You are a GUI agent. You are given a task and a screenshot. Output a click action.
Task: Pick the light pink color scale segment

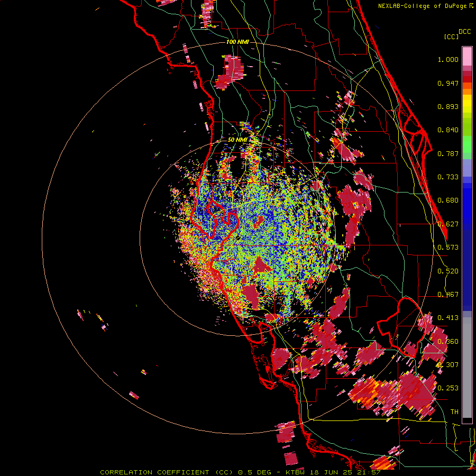point(467,57)
